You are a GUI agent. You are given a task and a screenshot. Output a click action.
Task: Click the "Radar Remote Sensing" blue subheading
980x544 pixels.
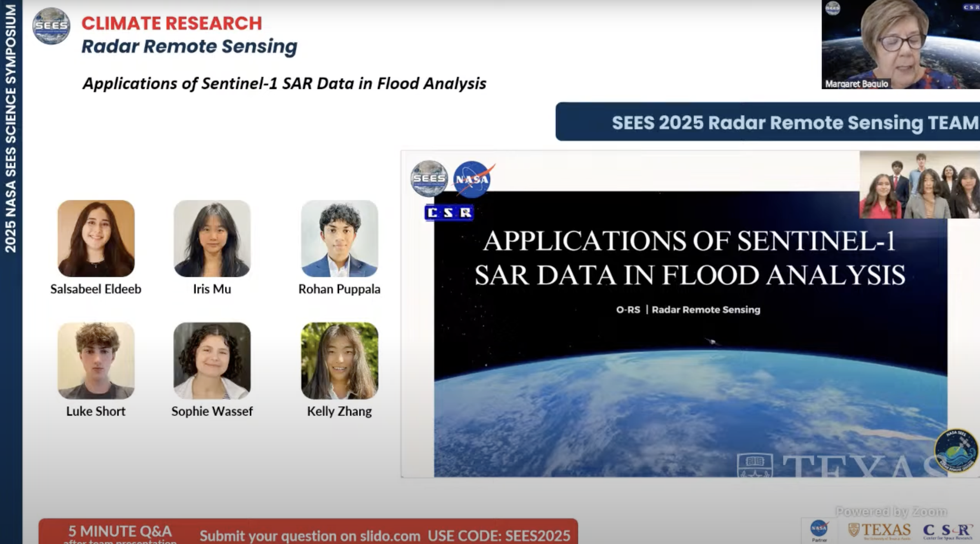(189, 47)
